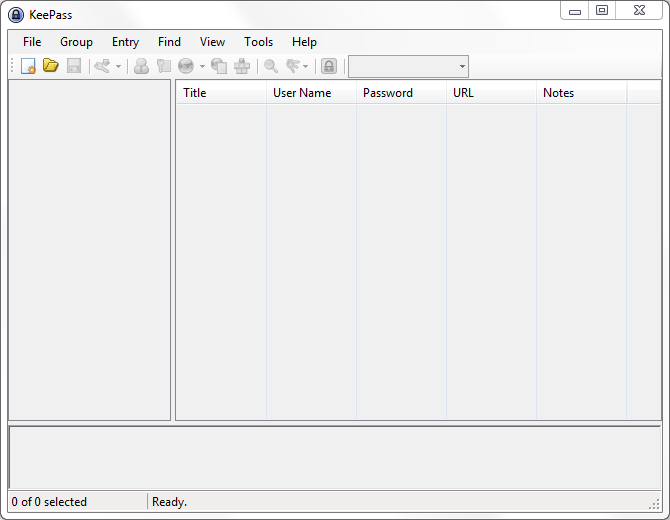Open the Group menu
The height and width of the screenshot is (520, 670).
click(76, 42)
